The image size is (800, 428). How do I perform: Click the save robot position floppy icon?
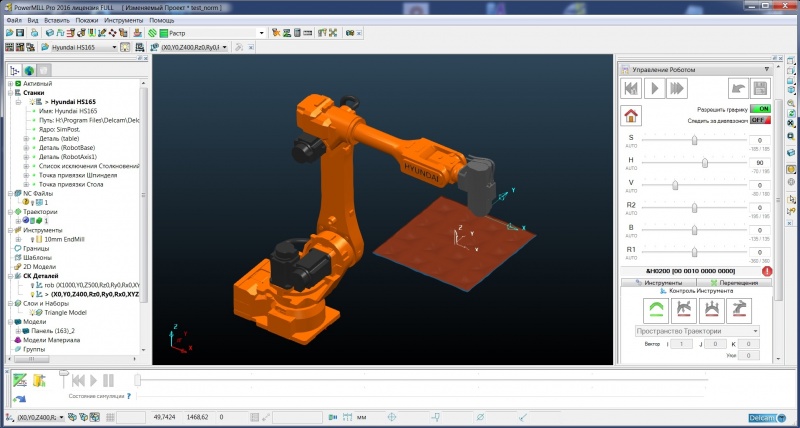tap(760, 89)
